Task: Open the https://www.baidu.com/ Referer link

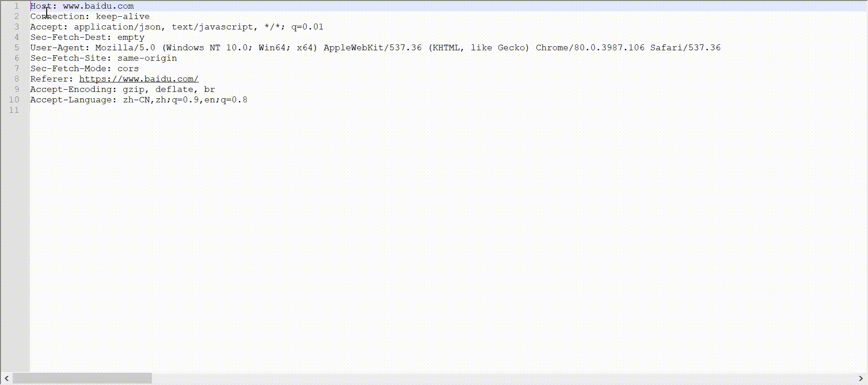Action: (139, 79)
